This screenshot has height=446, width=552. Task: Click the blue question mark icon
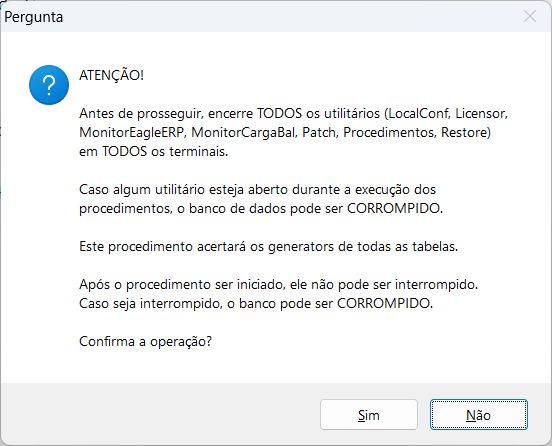point(49,85)
